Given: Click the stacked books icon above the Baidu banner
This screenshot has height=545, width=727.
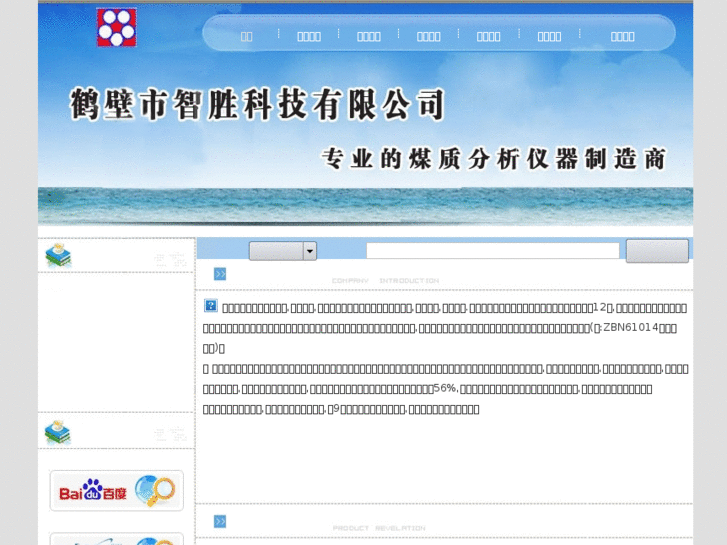Looking at the screenshot, I should pyautogui.click(x=58, y=433).
